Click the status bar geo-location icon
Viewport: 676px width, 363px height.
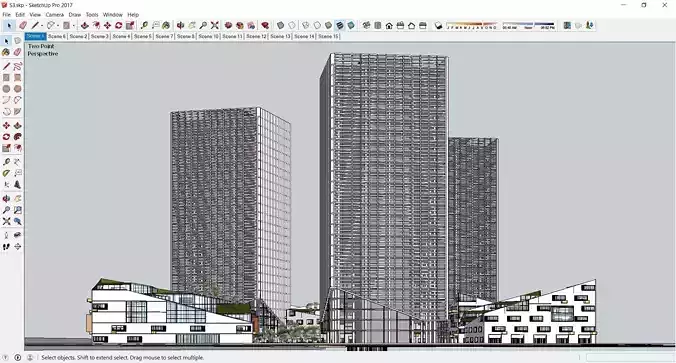tap(5, 357)
